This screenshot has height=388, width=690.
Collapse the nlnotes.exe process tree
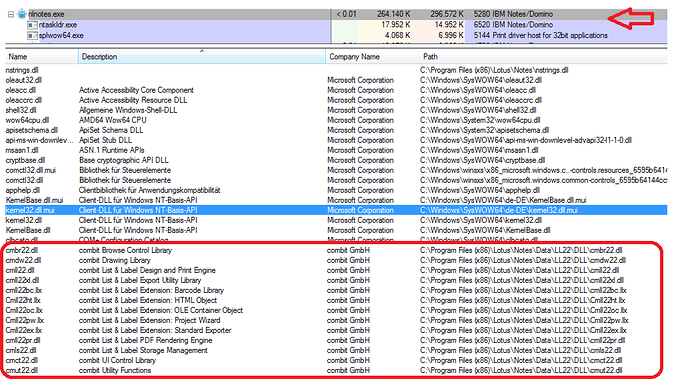[11, 14]
